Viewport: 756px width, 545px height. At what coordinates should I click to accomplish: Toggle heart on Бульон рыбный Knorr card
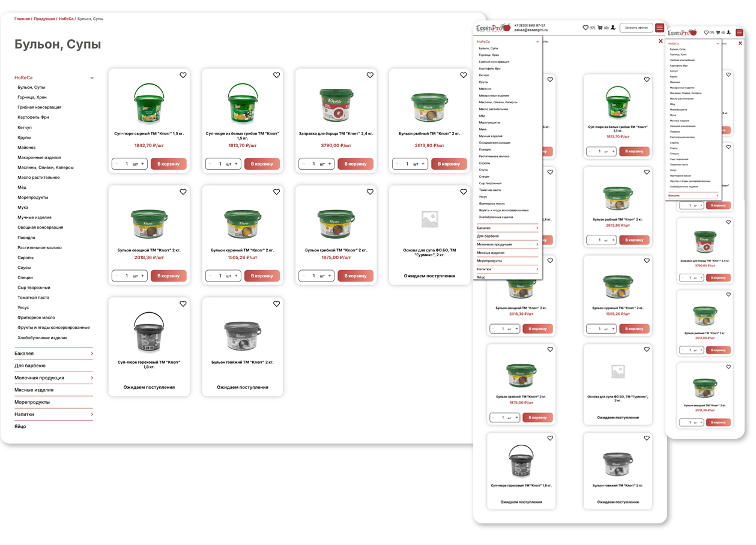pos(464,75)
